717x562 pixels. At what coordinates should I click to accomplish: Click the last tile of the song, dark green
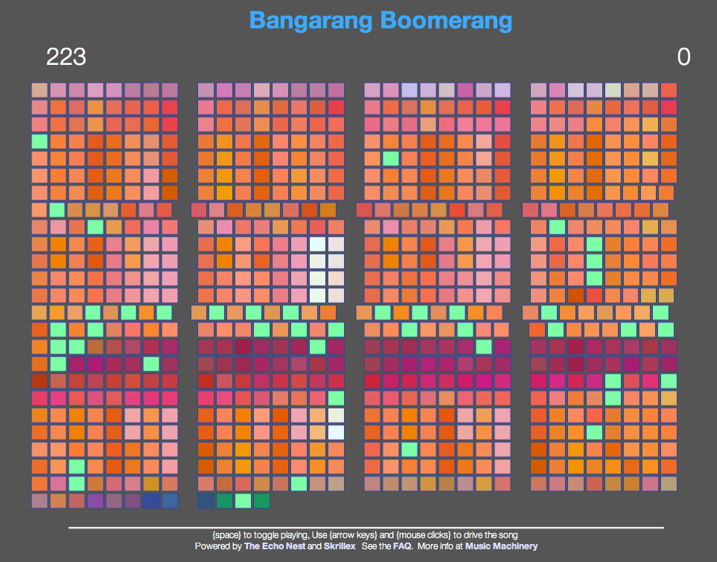click(x=261, y=500)
